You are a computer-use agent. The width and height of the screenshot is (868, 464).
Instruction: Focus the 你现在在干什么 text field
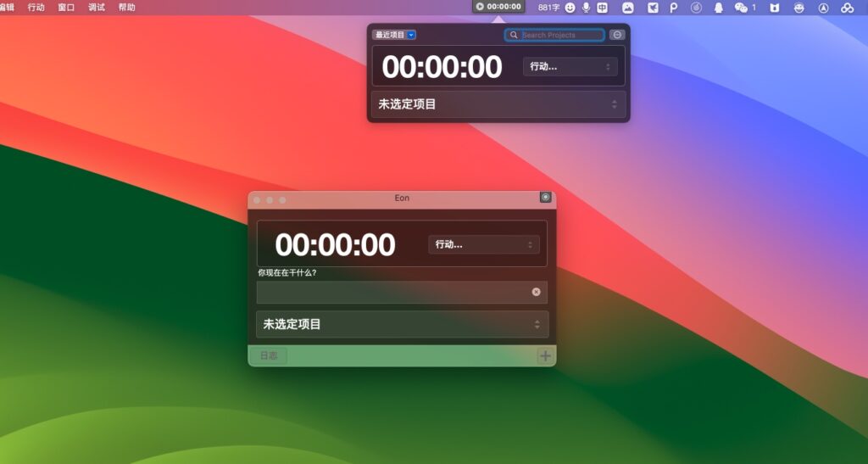pyautogui.click(x=402, y=292)
